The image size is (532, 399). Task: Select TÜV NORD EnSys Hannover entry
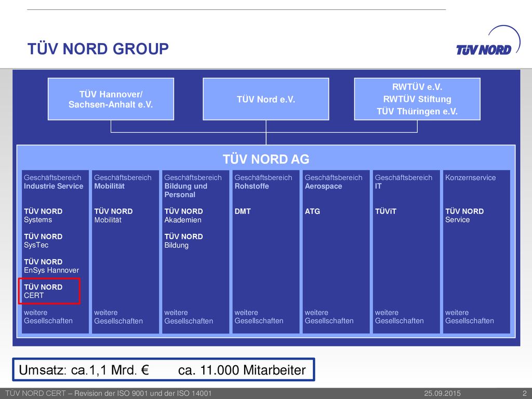pos(51,266)
